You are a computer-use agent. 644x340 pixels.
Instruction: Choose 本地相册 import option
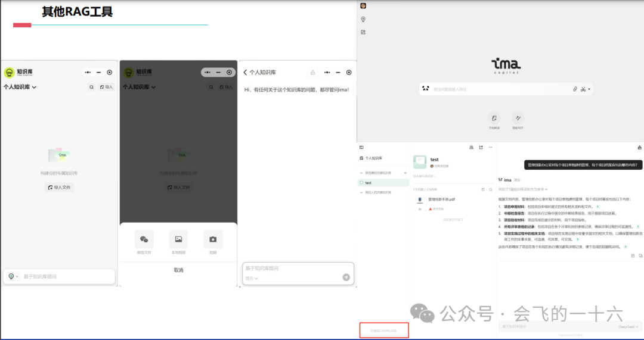(178, 242)
